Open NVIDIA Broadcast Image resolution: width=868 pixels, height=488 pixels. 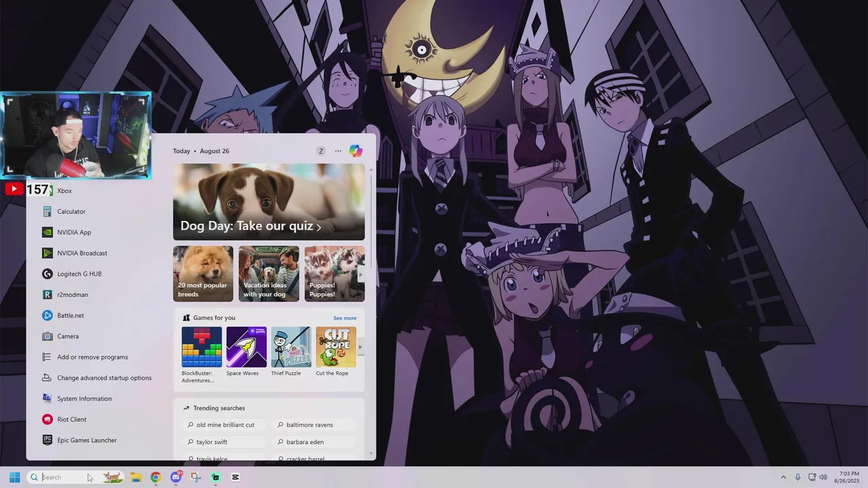[x=82, y=253]
